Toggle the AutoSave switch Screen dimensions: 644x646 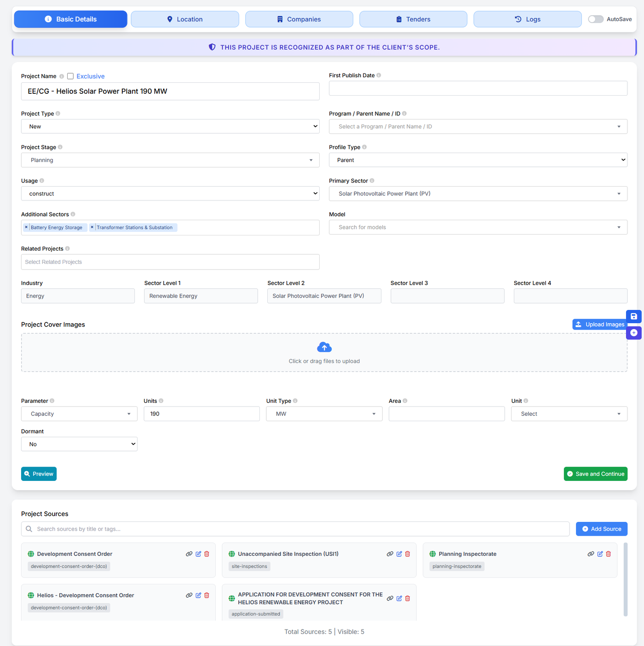595,19
